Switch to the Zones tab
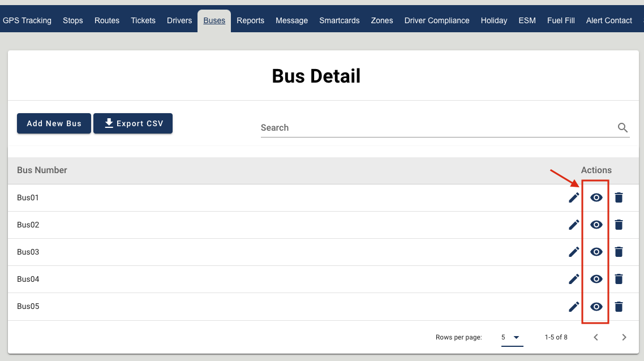Image resolution: width=644 pixels, height=361 pixels. tap(382, 20)
